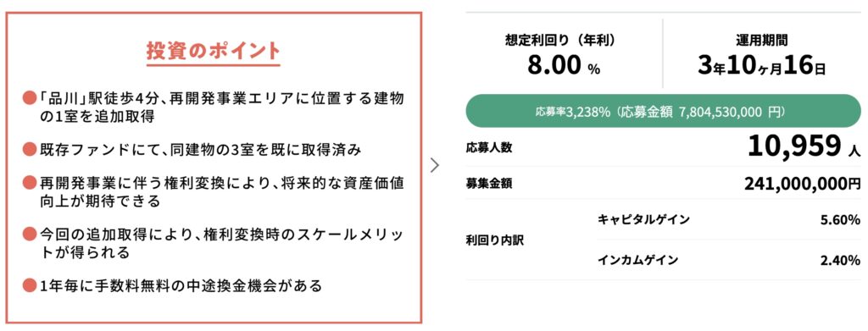This screenshot has width=868, height=331.
Task: Click the 募集金額 row label
Action: click(489, 184)
